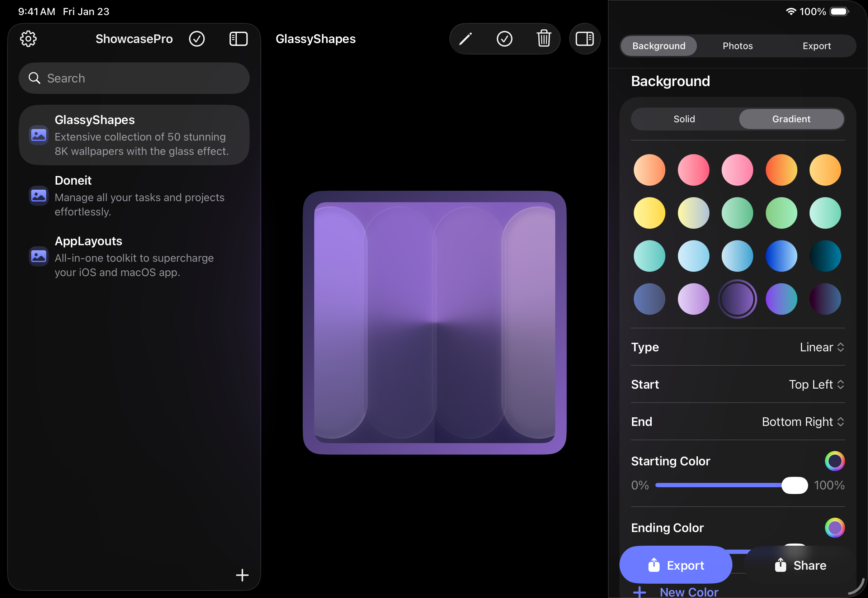The image size is (868, 598).
Task: Click the pencil edit icon
Action: [466, 39]
